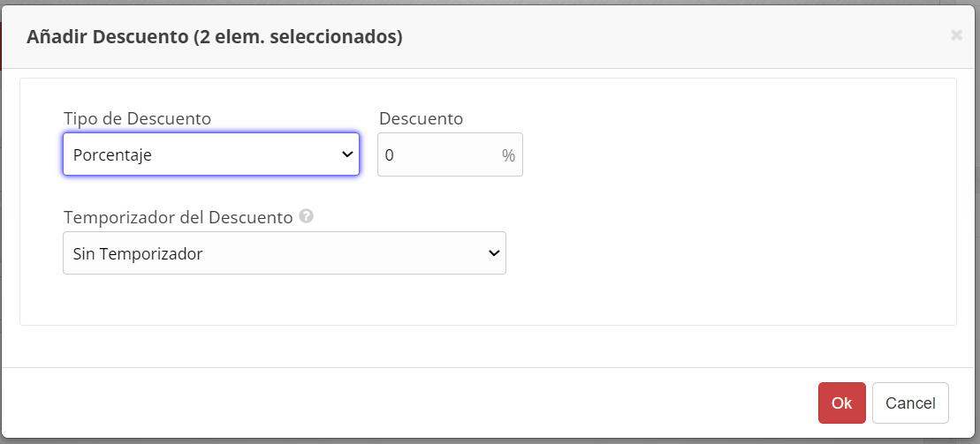This screenshot has height=444, width=980.
Task: Close the Añadir Descuento dialog with the X
Action: tap(956, 35)
